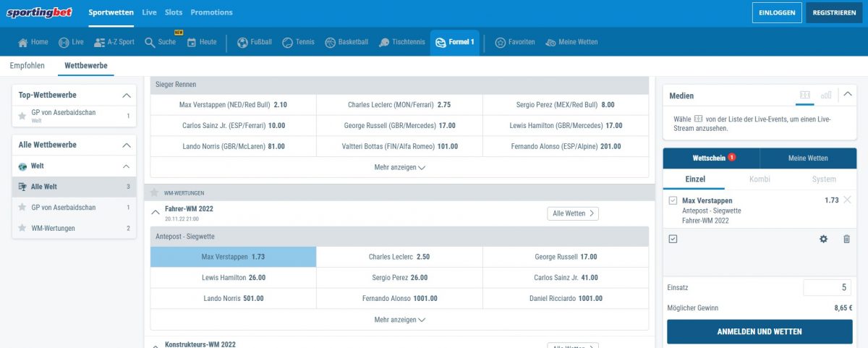
Task: Select the Tischtennis icon
Action: 384,42
